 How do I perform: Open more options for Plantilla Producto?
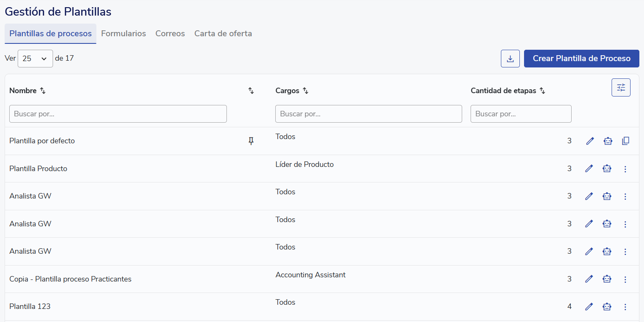click(625, 169)
